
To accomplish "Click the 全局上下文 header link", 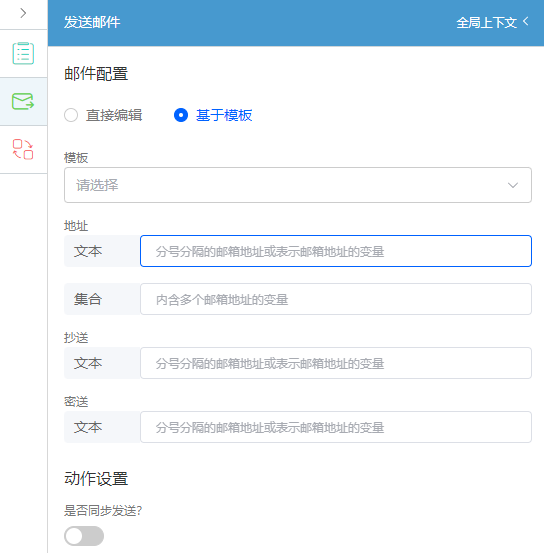I will click(486, 23).
